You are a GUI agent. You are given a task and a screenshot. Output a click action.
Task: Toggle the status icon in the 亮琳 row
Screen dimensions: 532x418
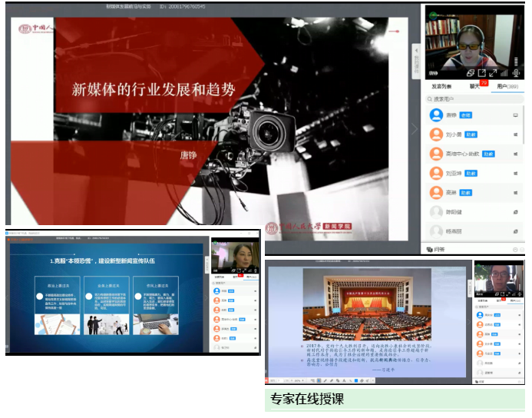pyautogui.click(x=515, y=192)
